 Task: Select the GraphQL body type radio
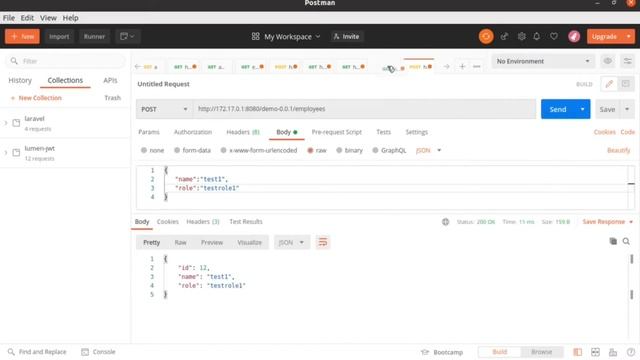[x=376, y=150]
